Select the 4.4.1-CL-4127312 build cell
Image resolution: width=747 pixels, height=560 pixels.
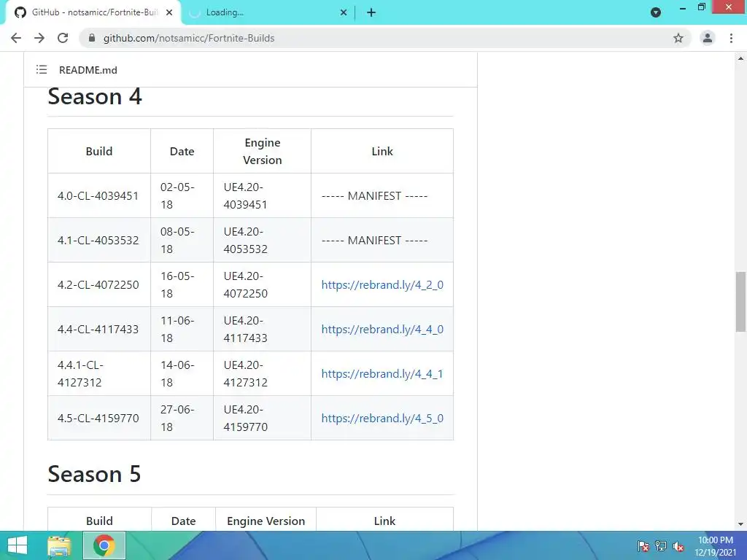(99, 374)
